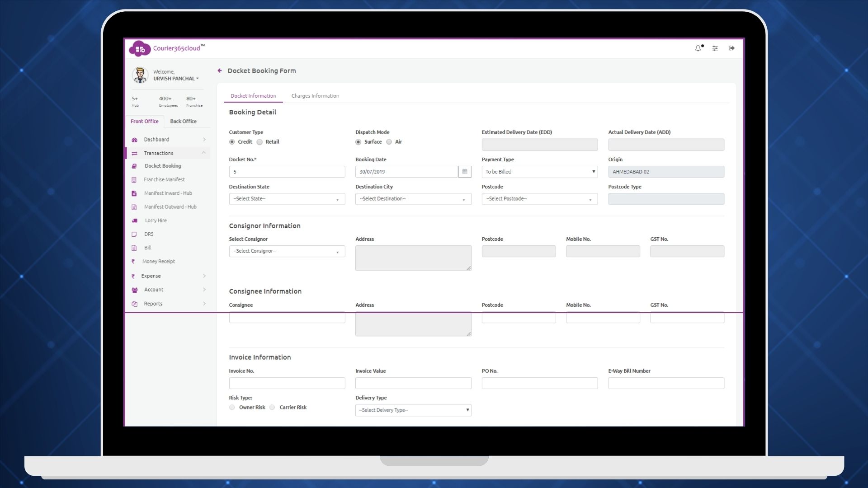Click the Franchise Manifest icon
This screenshot has height=488, width=868.
[x=134, y=180]
